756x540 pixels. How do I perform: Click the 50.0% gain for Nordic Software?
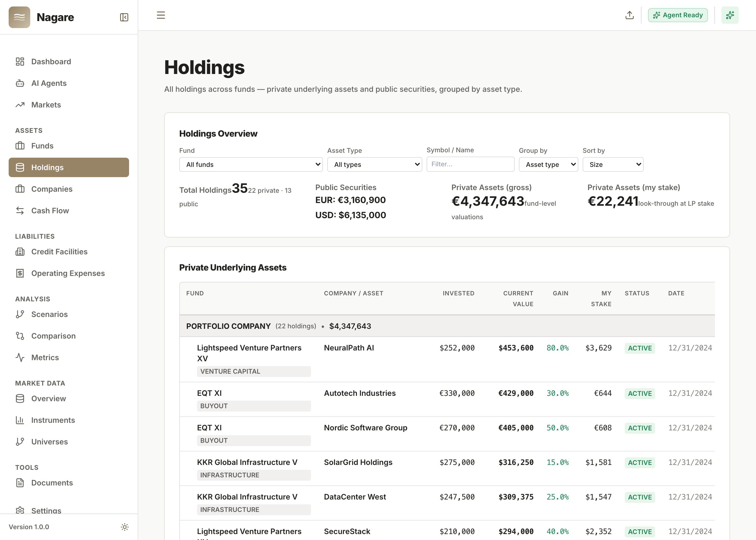tap(557, 428)
